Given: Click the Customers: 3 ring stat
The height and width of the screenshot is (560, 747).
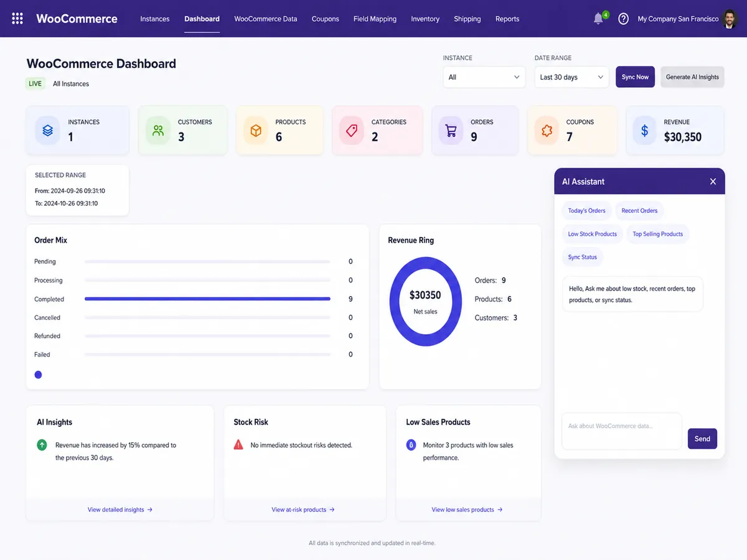Looking at the screenshot, I should pos(496,318).
